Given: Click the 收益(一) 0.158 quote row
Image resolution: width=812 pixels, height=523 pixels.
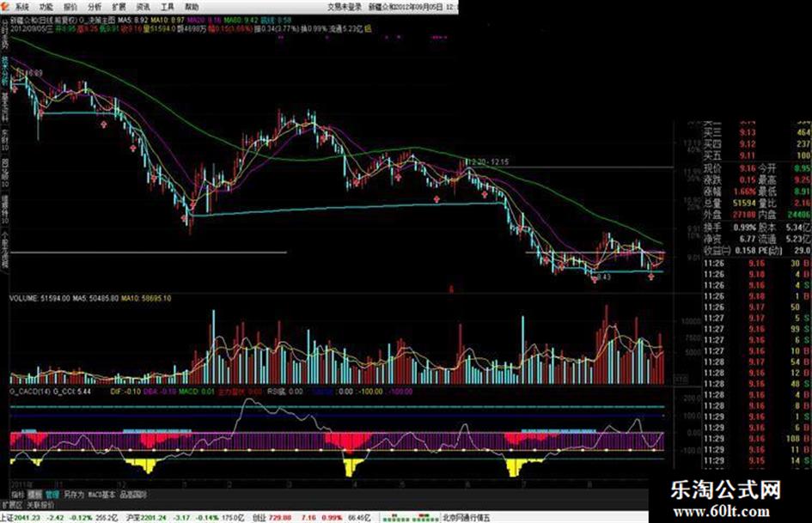Looking at the screenshot, I should coord(730,250).
